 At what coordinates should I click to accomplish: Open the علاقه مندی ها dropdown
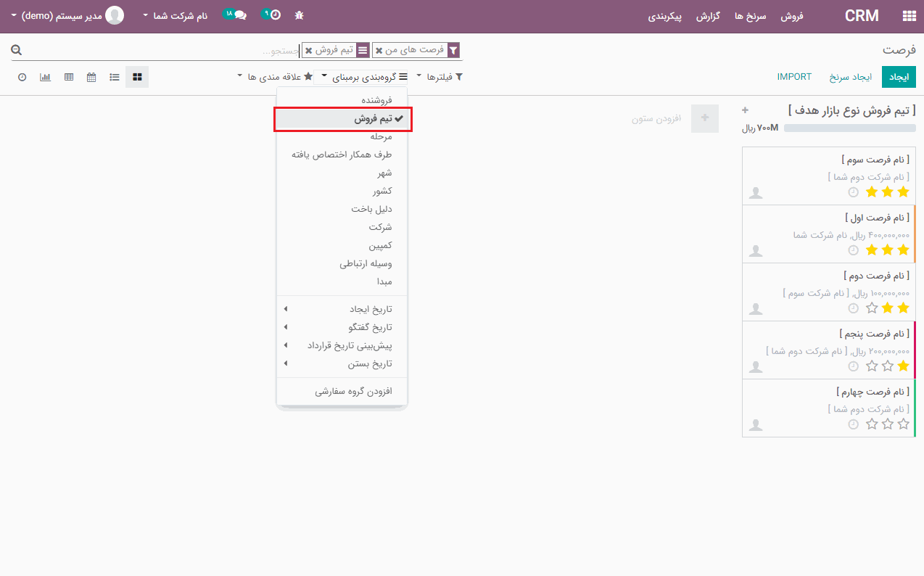pos(276,77)
